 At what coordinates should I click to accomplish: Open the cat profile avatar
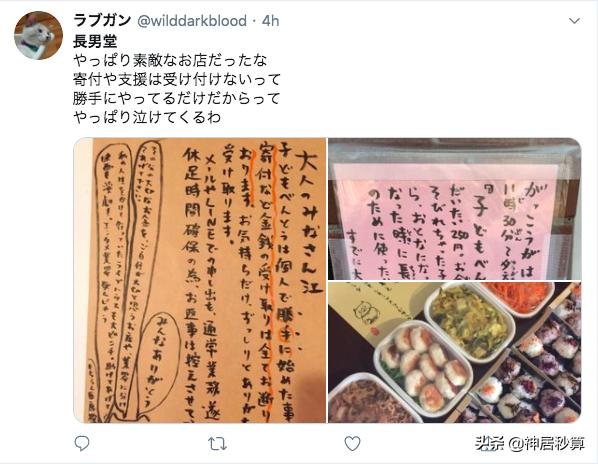(39, 35)
